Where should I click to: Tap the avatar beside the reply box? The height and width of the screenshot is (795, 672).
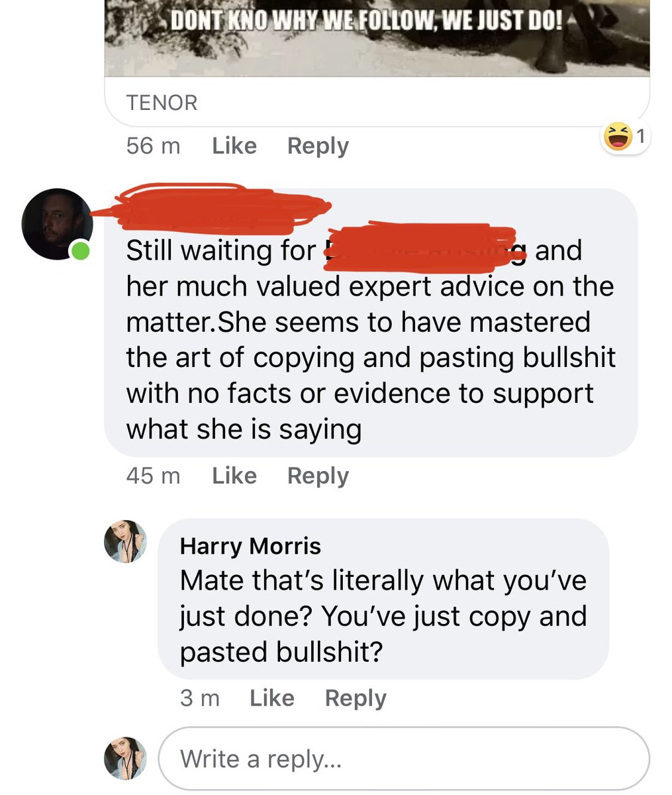tap(125, 758)
